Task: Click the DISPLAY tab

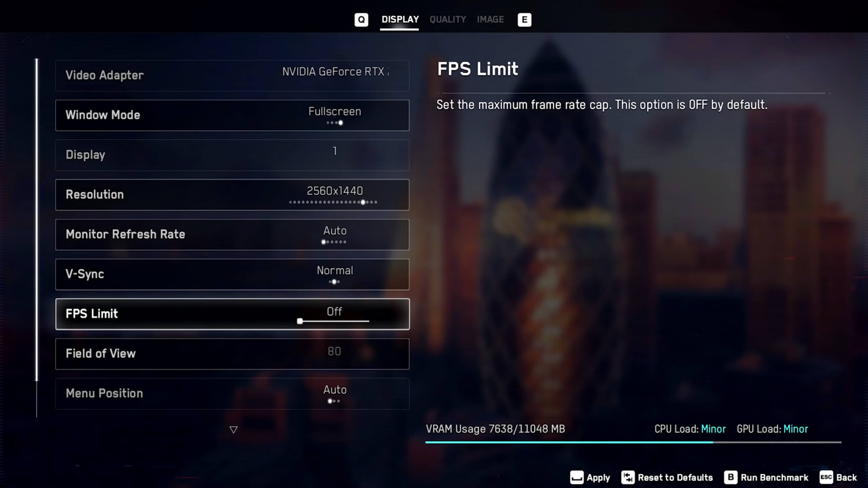Action: (x=400, y=19)
